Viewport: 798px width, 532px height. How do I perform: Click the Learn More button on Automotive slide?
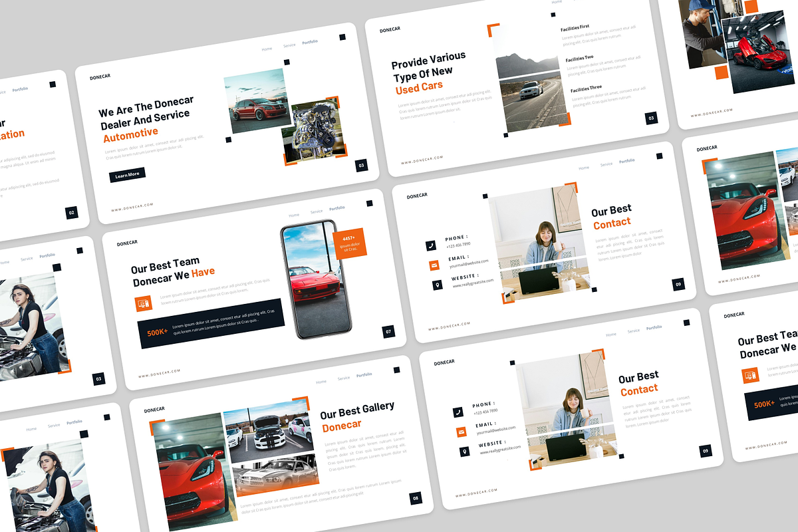coord(127,175)
